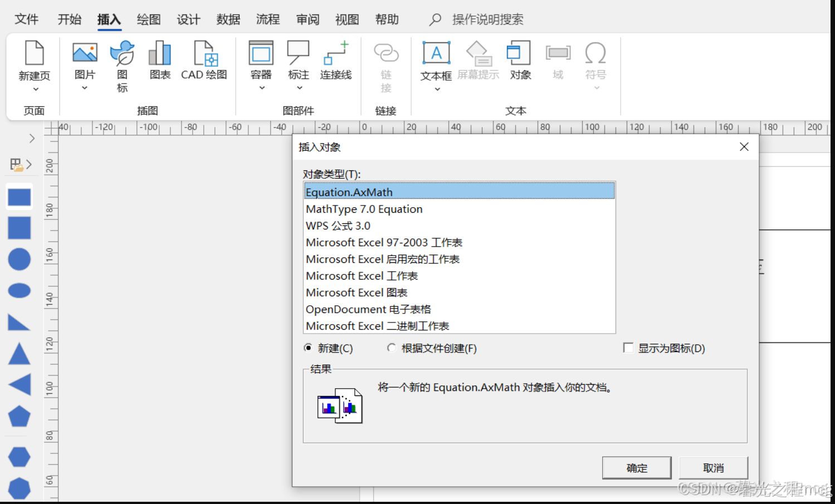Select MathType 7.0 Equation entry

pyautogui.click(x=460, y=209)
